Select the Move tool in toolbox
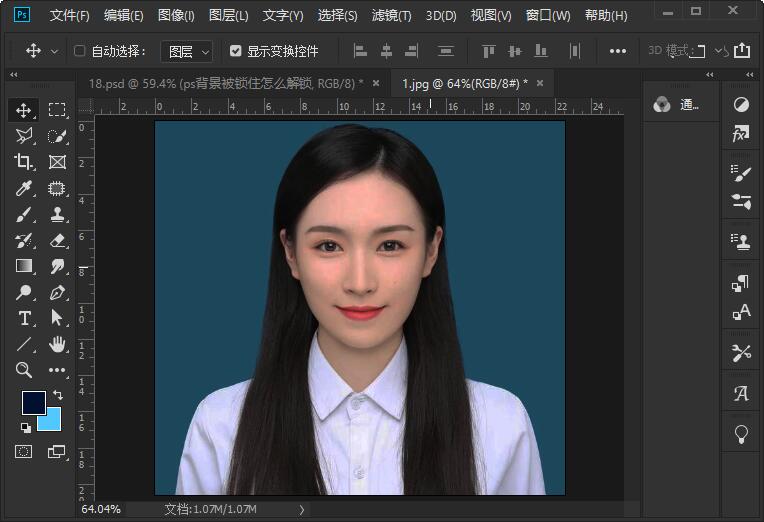Screen dimensions: 764x522 click(23, 110)
